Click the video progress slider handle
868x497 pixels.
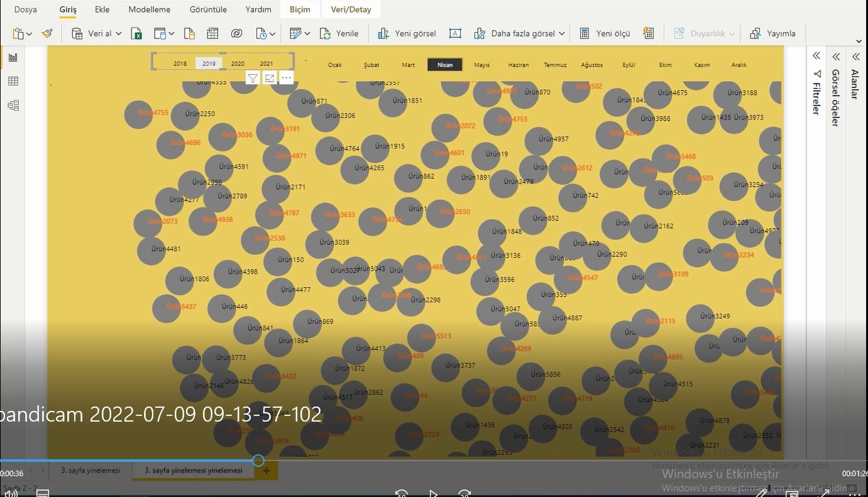click(x=258, y=461)
